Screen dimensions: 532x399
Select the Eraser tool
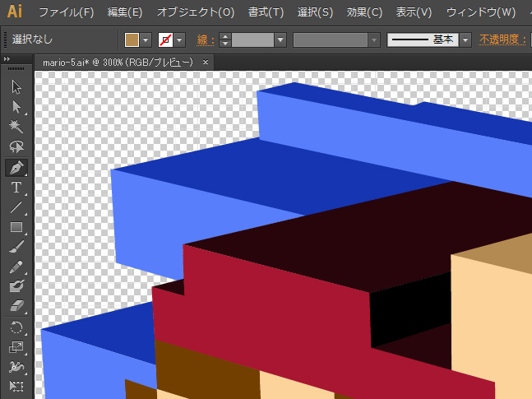pos(16,306)
